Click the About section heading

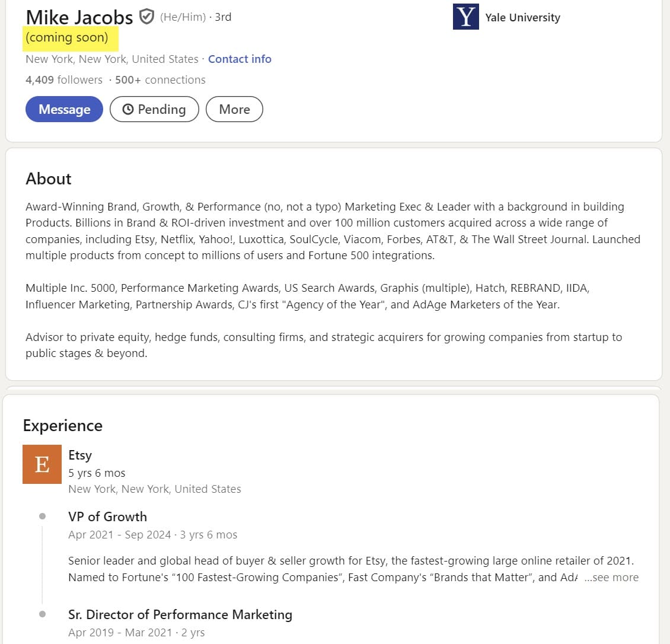(49, 179)
